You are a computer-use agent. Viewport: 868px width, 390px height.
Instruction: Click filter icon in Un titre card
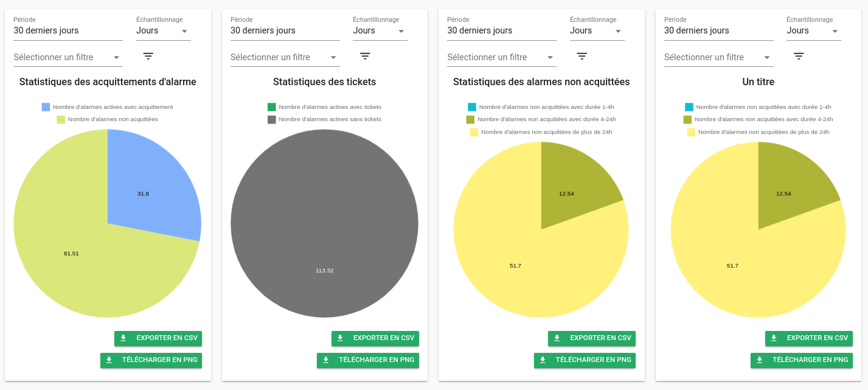point(799,56)
